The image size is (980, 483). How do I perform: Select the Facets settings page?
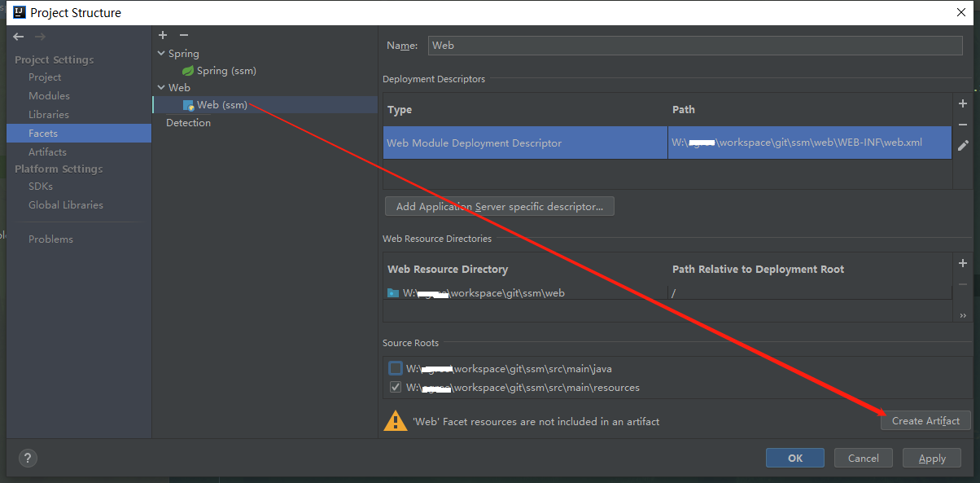pyautogui.click(x=78, y=133)
